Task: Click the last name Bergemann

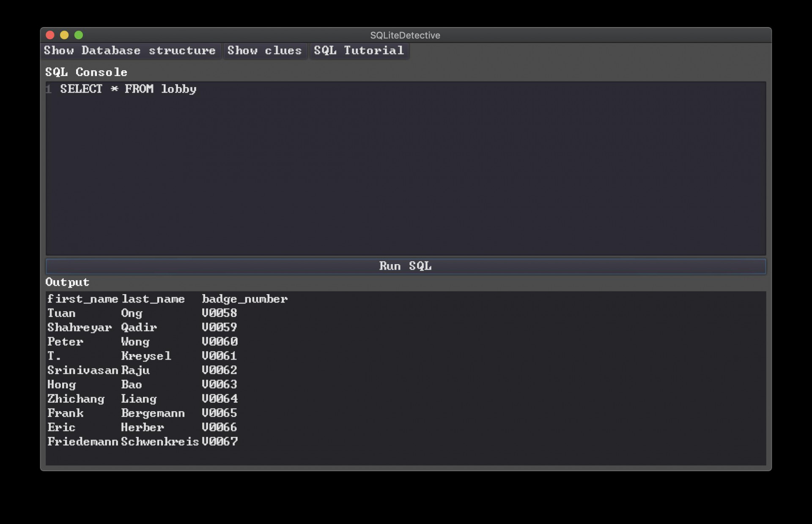Action: (153, 414)
